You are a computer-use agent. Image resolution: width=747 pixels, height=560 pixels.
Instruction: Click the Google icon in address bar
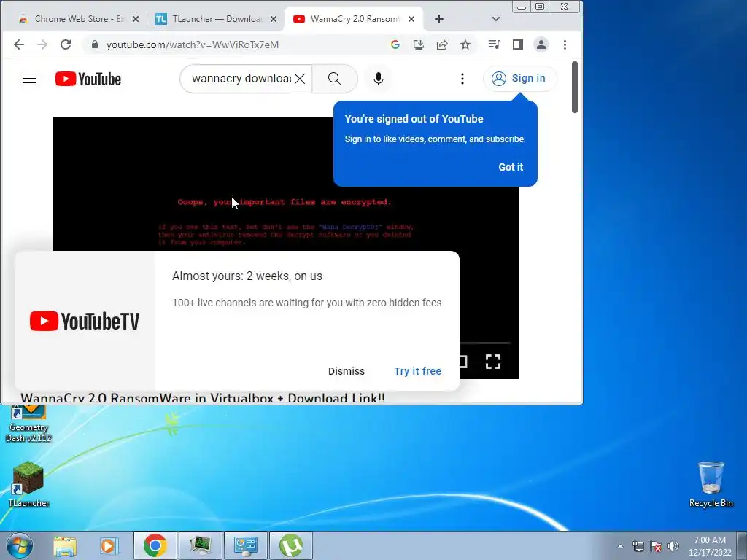395,44
